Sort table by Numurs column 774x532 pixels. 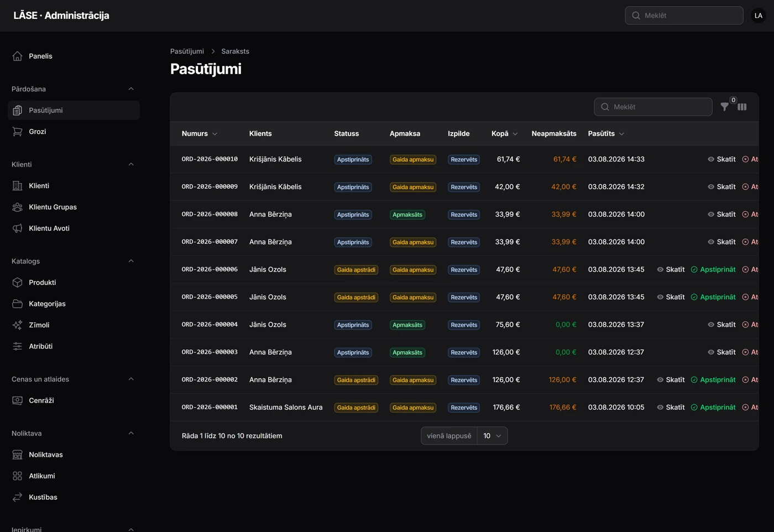click(200, 134)
